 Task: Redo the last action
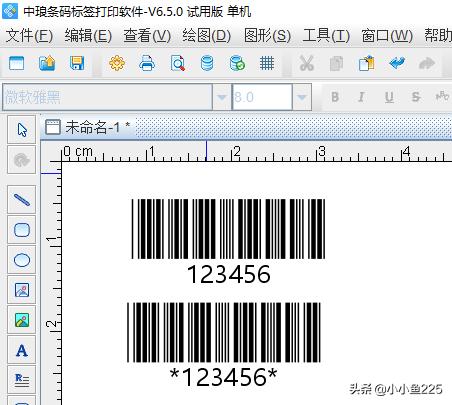coord(426,63)
